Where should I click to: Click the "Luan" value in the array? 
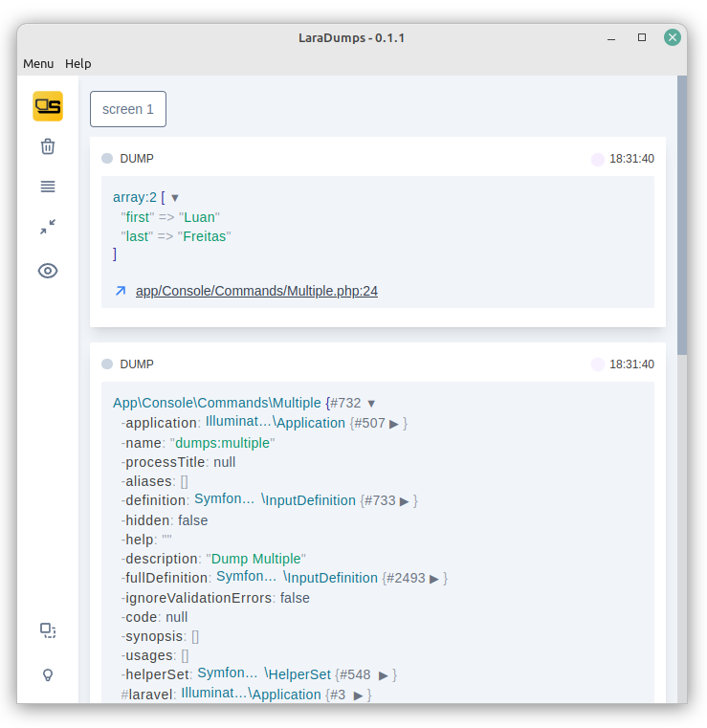199,217
